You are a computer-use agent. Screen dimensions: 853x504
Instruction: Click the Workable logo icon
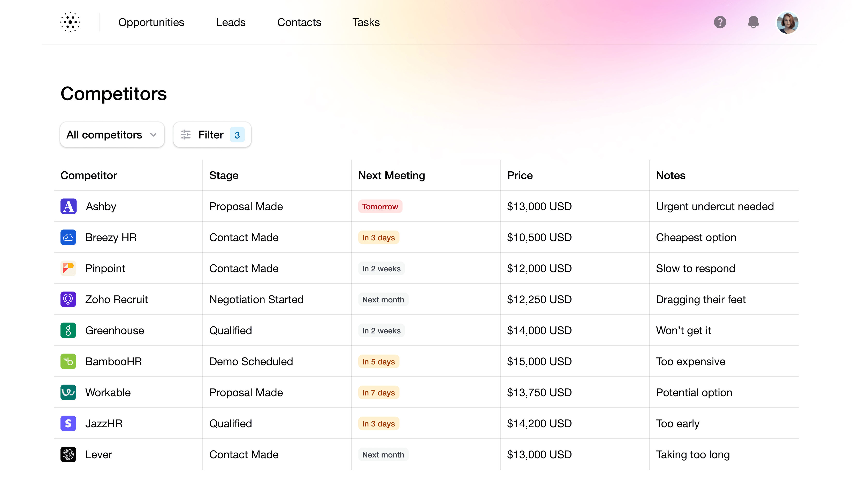coord(68,392)
